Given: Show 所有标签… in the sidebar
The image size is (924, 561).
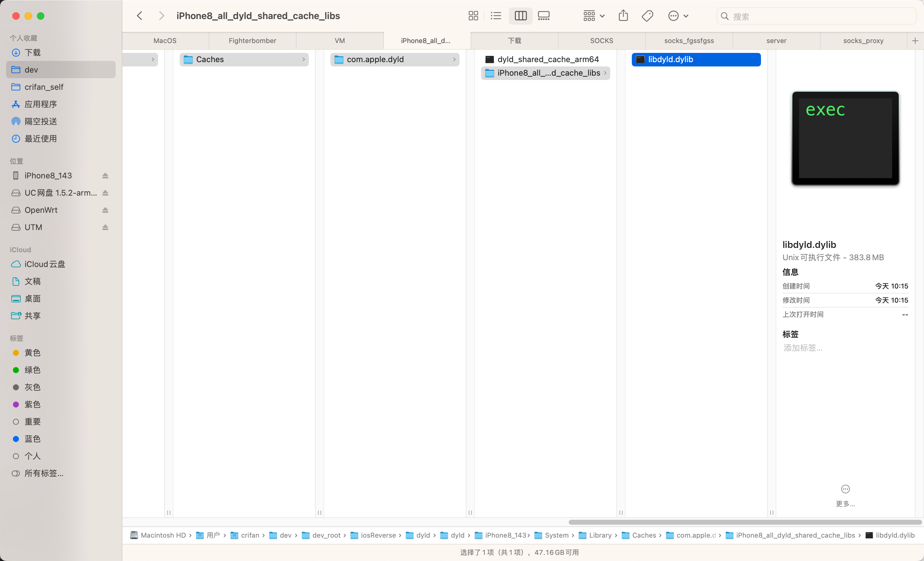Looking at the screenshot, I should coord(61,473).
